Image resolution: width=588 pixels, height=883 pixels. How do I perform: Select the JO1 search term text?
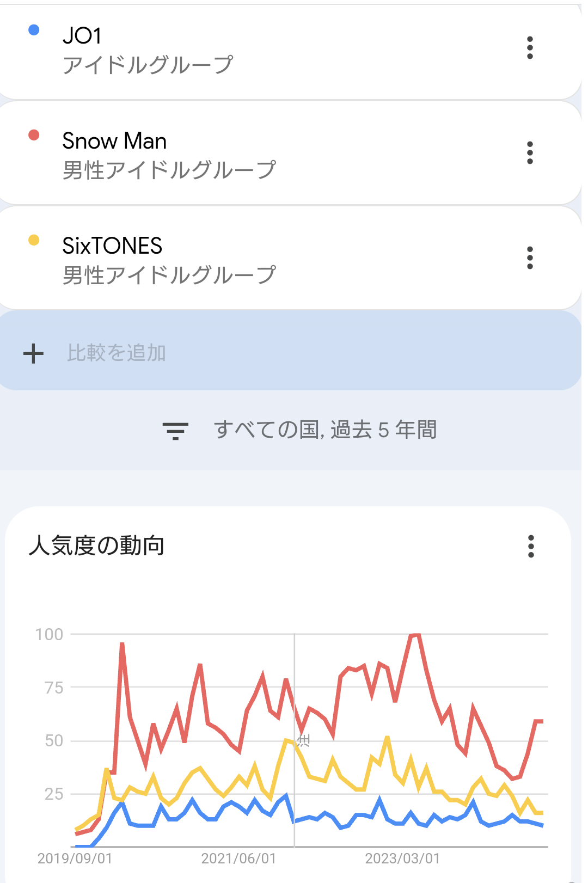tap(82, 36)
